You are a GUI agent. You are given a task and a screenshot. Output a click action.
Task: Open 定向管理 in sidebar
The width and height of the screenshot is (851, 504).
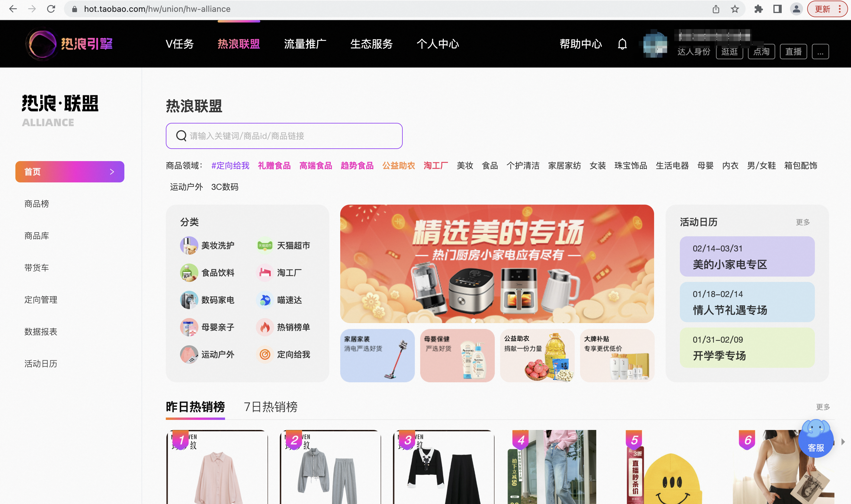pyautogui.click(x=41, y=300)
